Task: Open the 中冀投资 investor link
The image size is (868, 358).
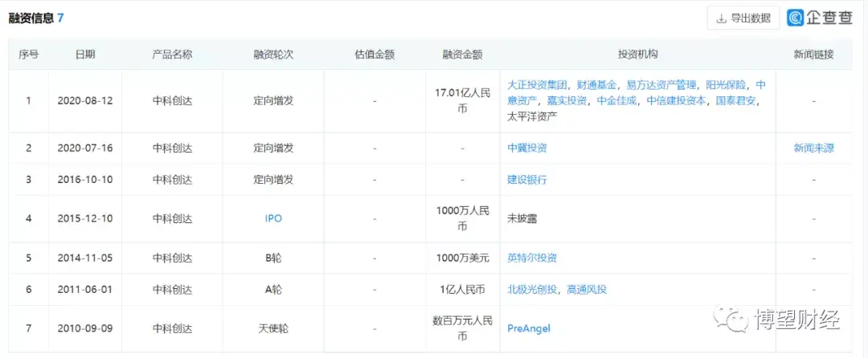Action: click(527, 148)
